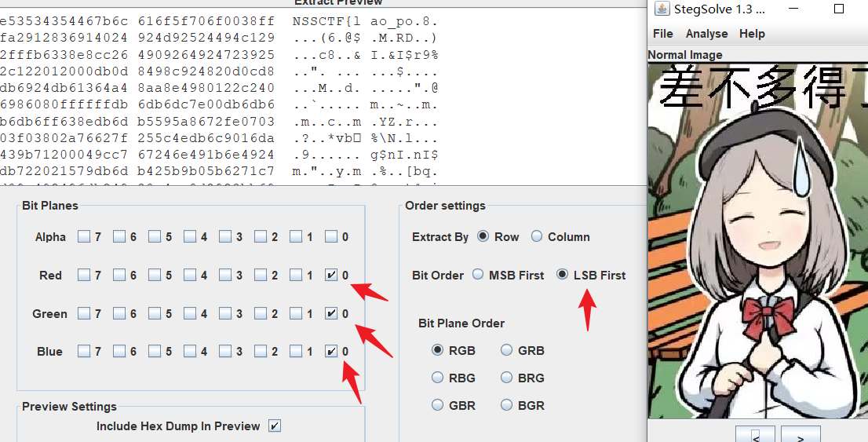
Task: Toggle Alpha bit plane 7 checkbox
Action: point(84,237)
